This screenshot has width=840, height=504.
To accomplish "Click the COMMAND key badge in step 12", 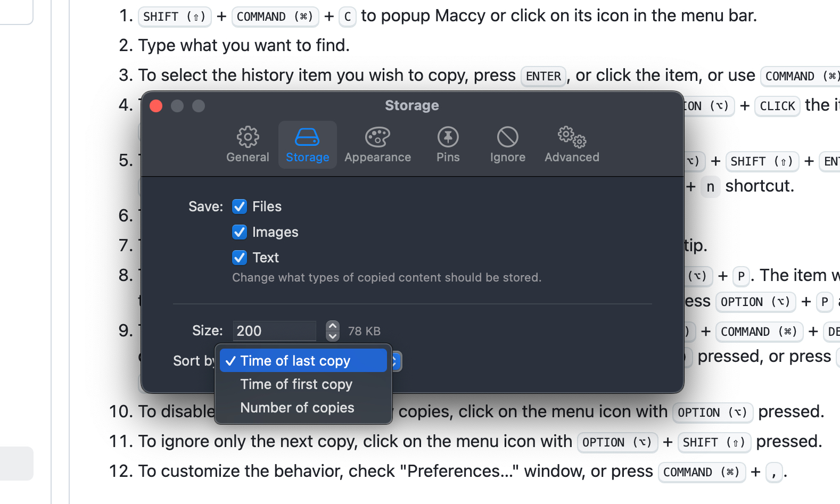I will coord(702,472).
